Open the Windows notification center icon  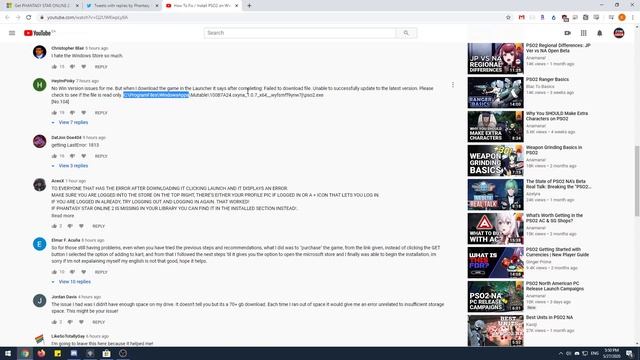click(630, 353)
